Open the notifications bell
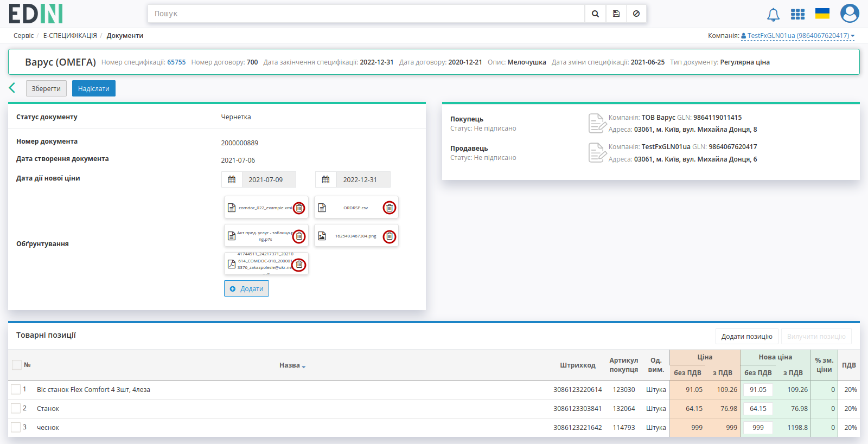The image size is (868, 444). pos(773,15)
